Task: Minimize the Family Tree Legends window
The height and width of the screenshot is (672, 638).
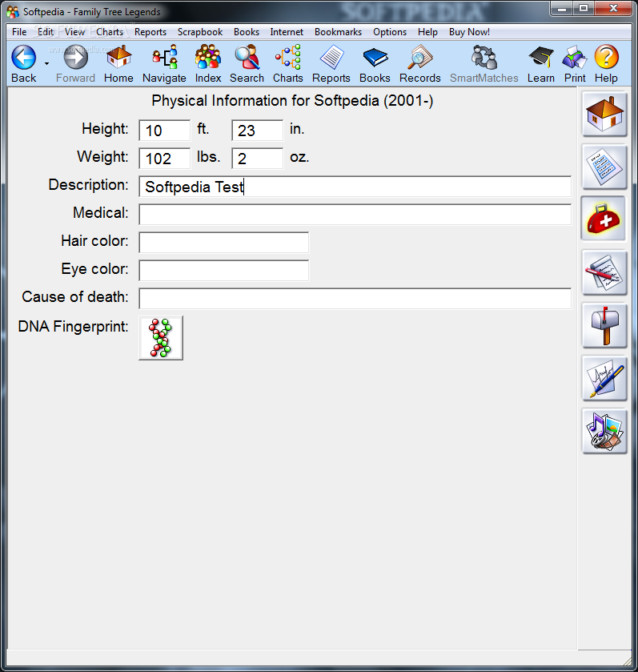Action: tap(562, 8)
